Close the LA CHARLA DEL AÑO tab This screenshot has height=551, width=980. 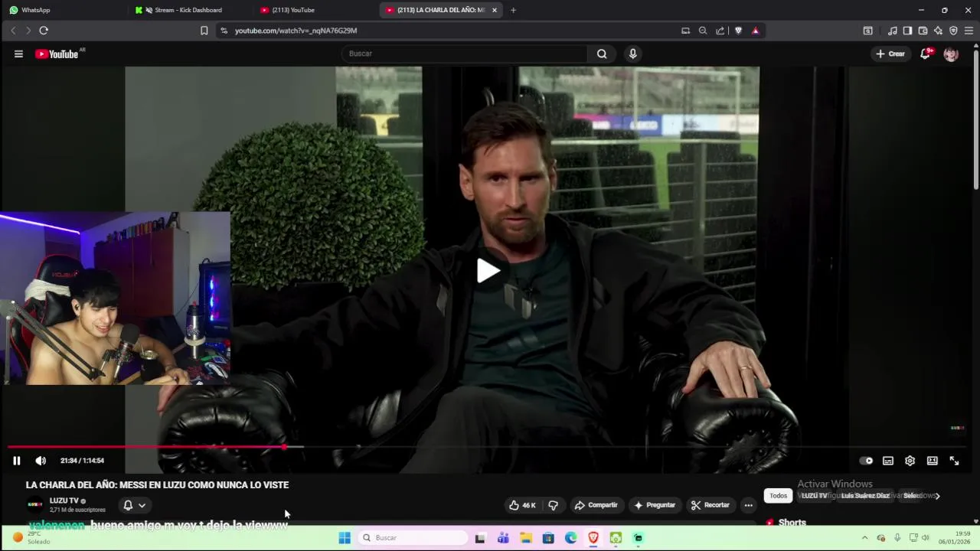point(495,10)
